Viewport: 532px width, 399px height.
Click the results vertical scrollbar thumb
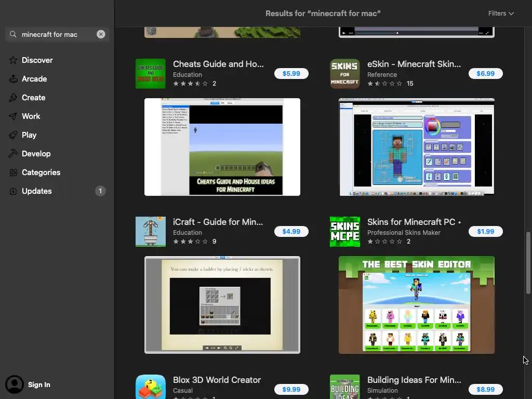pos(528,263)
